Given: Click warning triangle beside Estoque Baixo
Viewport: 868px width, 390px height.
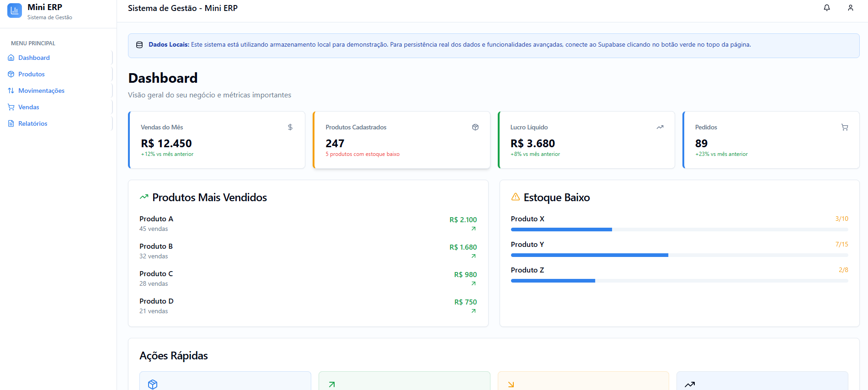Looking at the screenshot, I should click(x=516, y=197).
